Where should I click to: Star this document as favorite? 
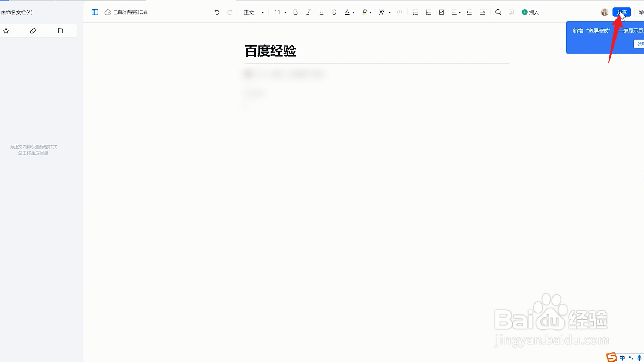click(6, 31)
